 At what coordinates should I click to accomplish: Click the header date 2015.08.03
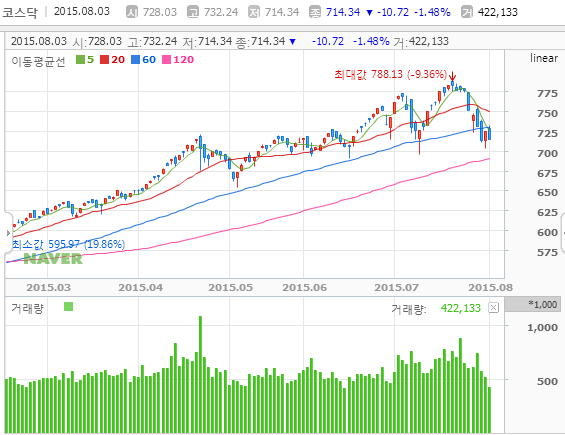click(x=82, y=12)
